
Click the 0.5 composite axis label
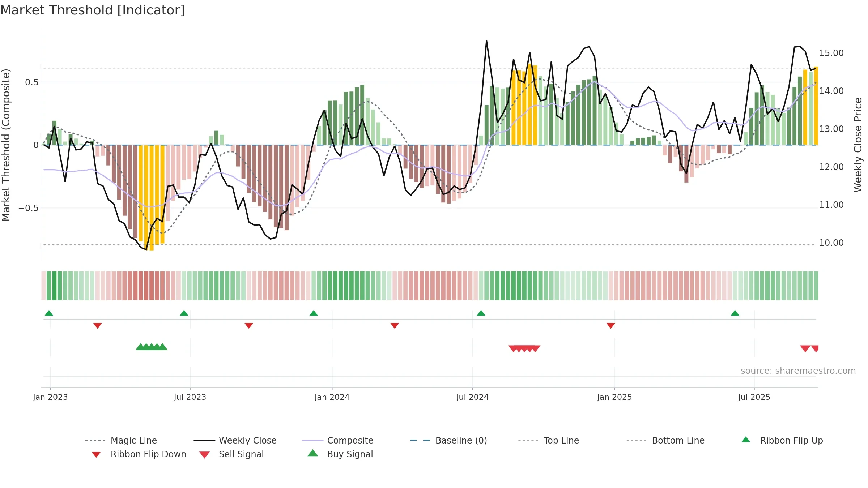(x=32, y=82)
